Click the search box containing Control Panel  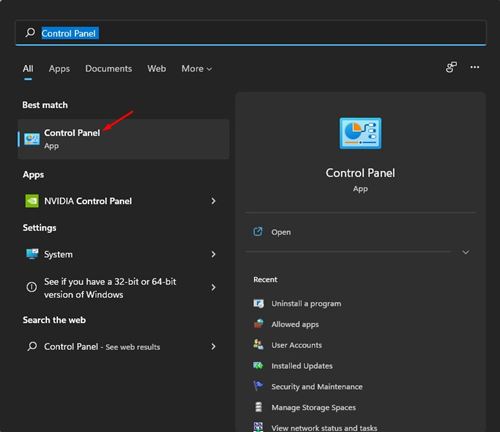click(251, 33)
